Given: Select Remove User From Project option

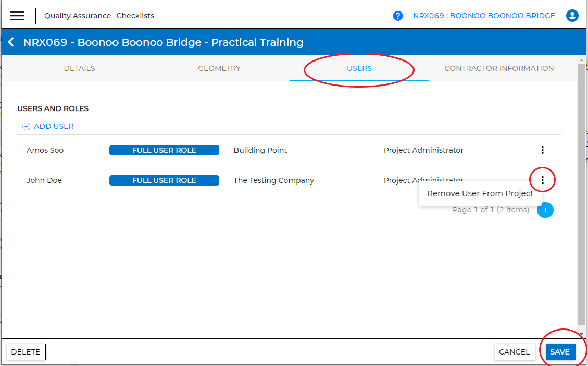Looking at the screenshot, I should pyautogui.click(x=480, y=193).
